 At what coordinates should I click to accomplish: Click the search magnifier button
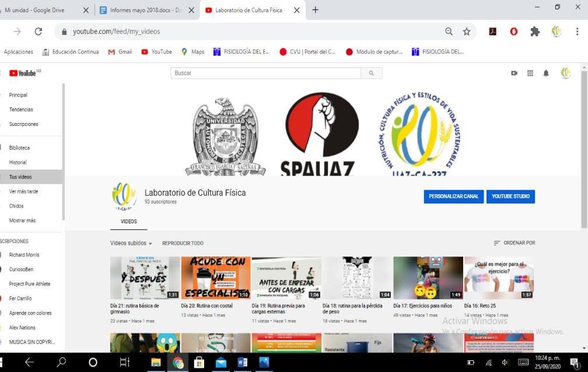point(371,73)
